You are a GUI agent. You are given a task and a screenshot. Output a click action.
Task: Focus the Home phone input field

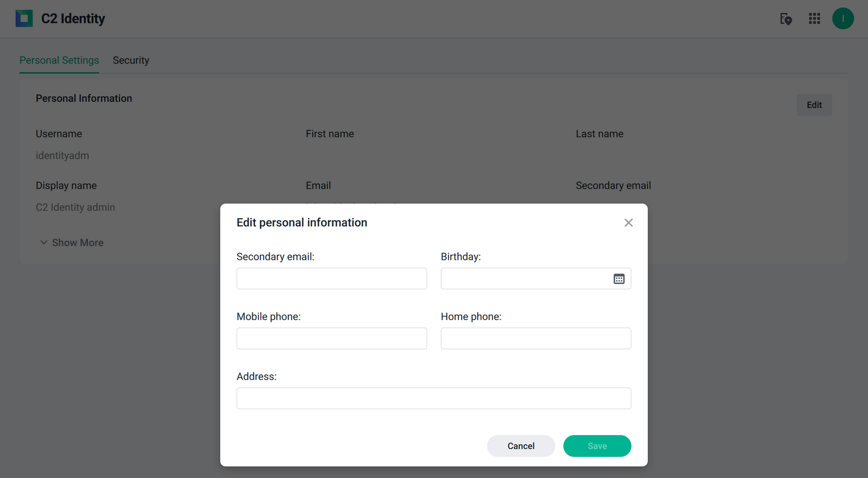click(536, 339)
